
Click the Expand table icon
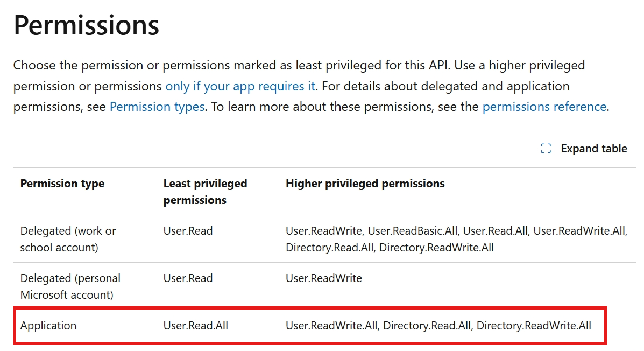[546, 149]
